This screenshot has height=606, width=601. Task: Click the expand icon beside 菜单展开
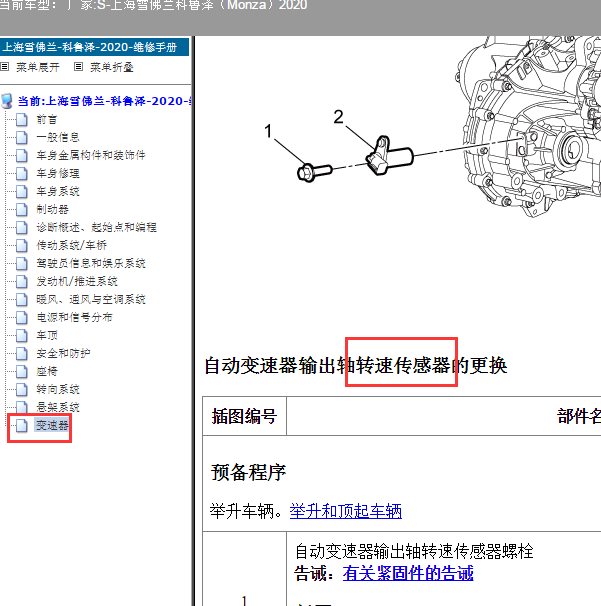pos(5,67)
